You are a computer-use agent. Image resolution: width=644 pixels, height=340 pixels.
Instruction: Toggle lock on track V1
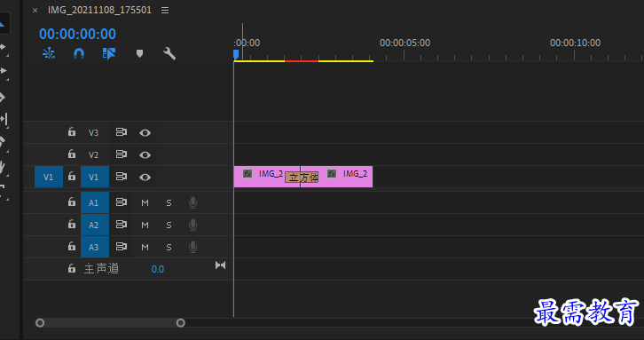72,176
